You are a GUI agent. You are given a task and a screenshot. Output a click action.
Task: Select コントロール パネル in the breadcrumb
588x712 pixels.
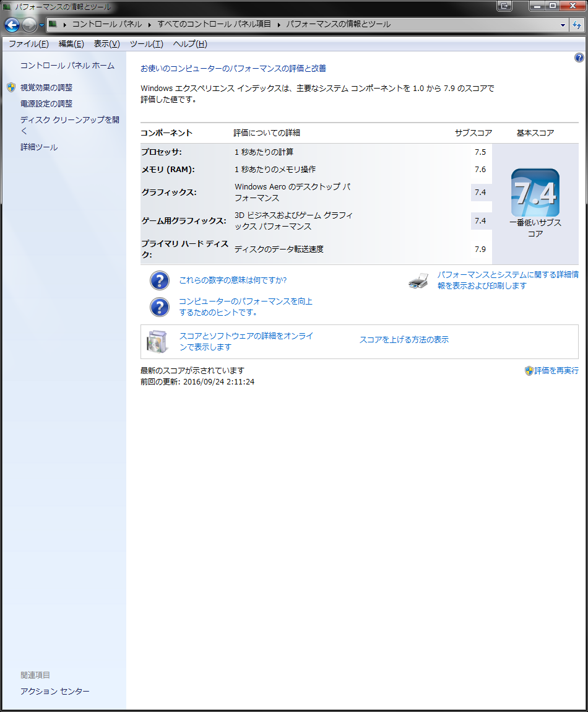[x=107, y=24]
